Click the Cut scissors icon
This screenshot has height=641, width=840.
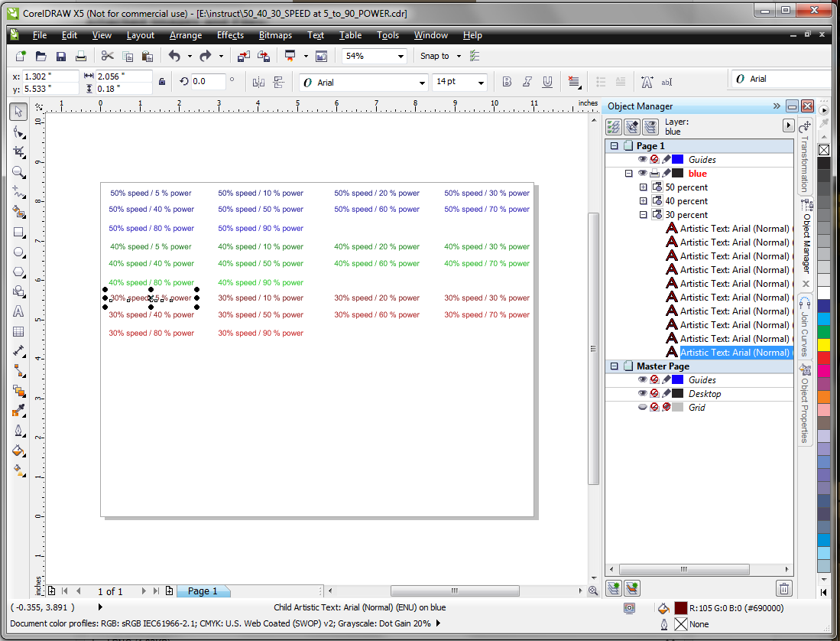[106, 56]
